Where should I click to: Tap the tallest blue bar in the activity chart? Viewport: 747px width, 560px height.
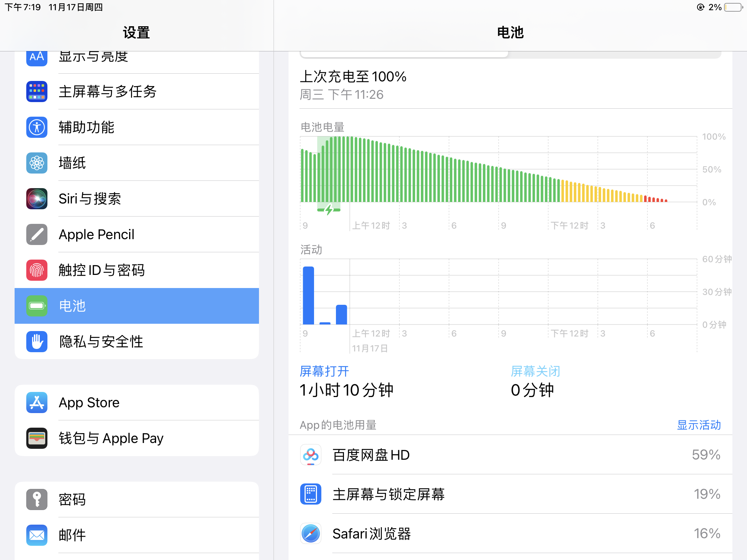tap(308, 295)
